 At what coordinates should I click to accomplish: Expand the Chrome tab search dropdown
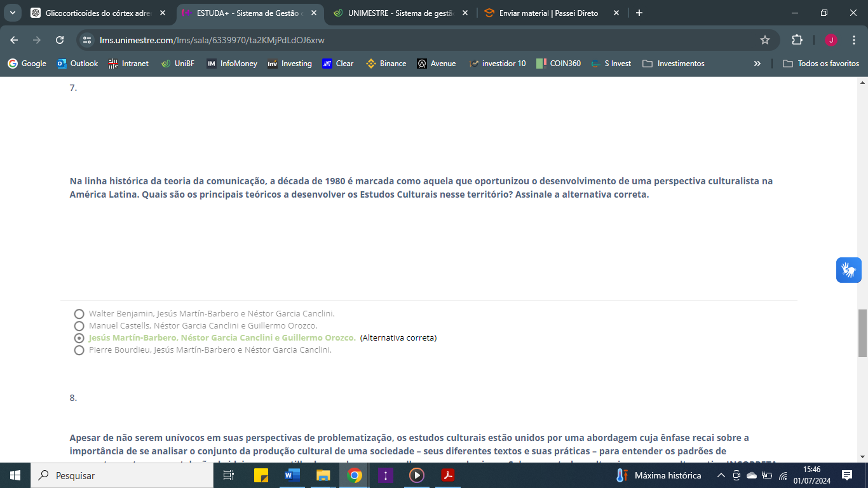tap(12, 13)
